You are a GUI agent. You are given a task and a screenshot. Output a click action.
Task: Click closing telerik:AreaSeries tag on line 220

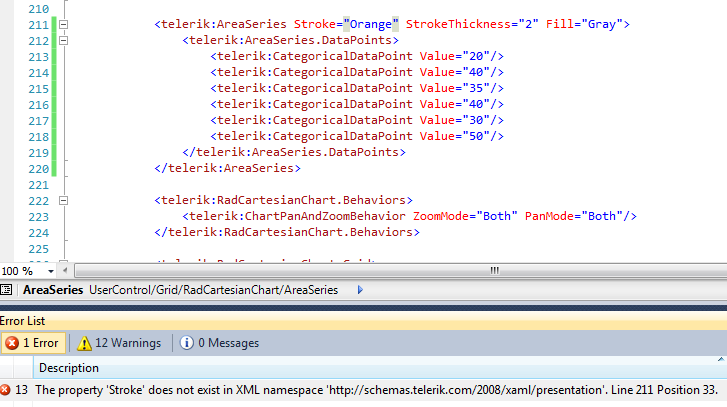[228, 168]
